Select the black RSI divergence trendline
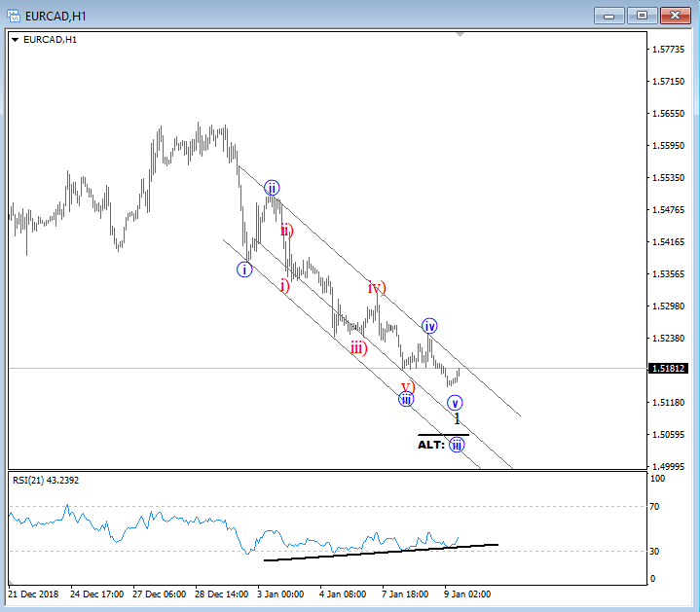 coord(380,552)
